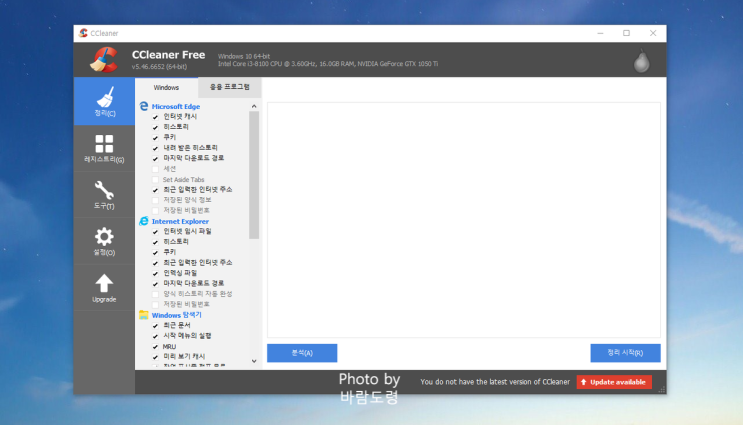
Task: Close the CCleaner window
Action: [653, 33]
